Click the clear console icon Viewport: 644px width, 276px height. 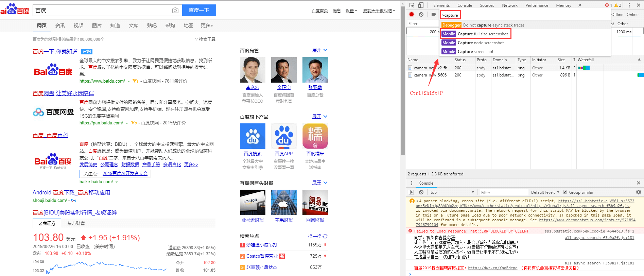[421, 192]
